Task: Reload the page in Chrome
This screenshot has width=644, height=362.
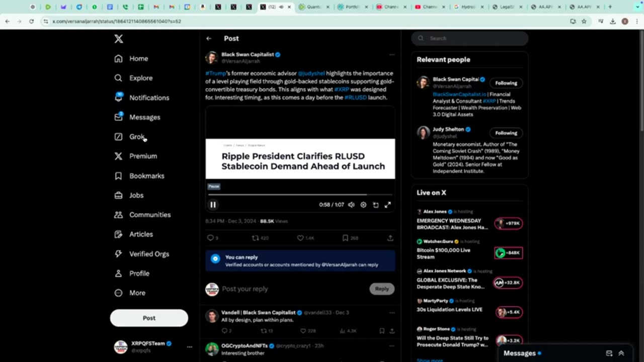Action: tap(31, 22)
